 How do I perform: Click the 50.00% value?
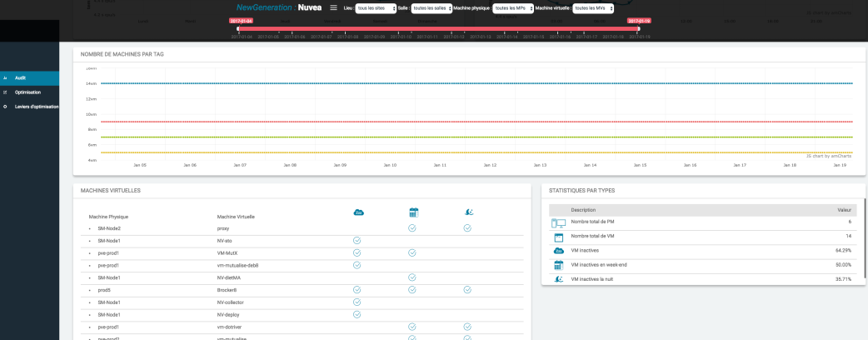point(844,265)
